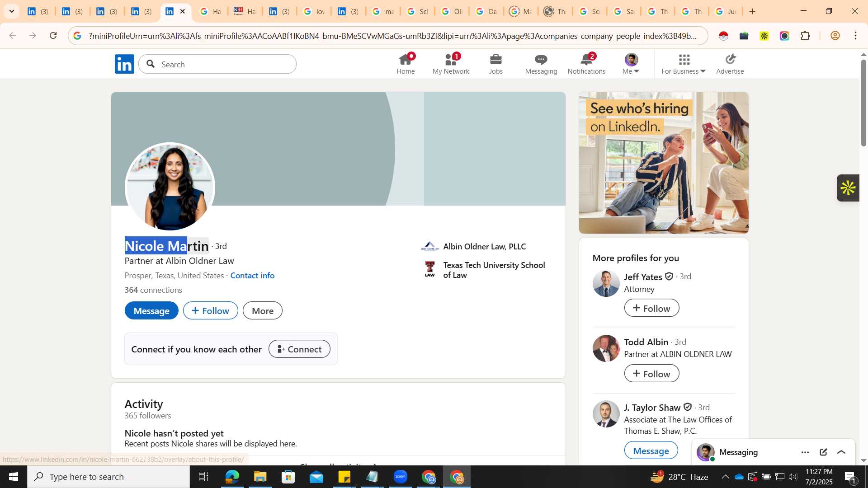Compose new message in Messaging overlay
The image size is (868, 488).
823,452
